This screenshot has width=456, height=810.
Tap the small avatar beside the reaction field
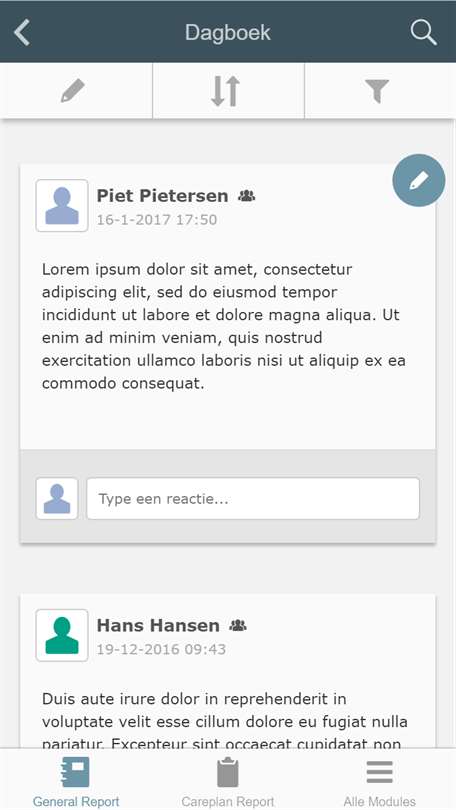coord(57,499)
